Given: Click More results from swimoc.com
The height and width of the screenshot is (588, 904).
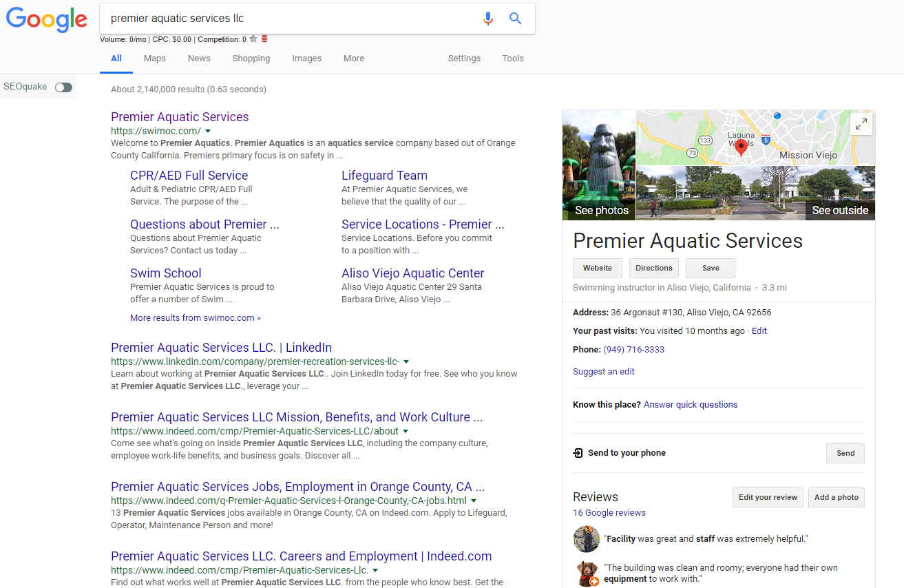Looking at the screenshot, I should point(196,318).
